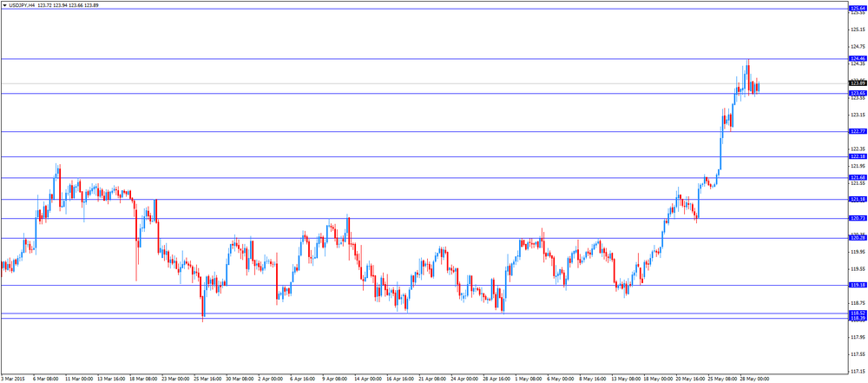Select the 119.18 horizontal line price label
868x383 pixels.
858,285
